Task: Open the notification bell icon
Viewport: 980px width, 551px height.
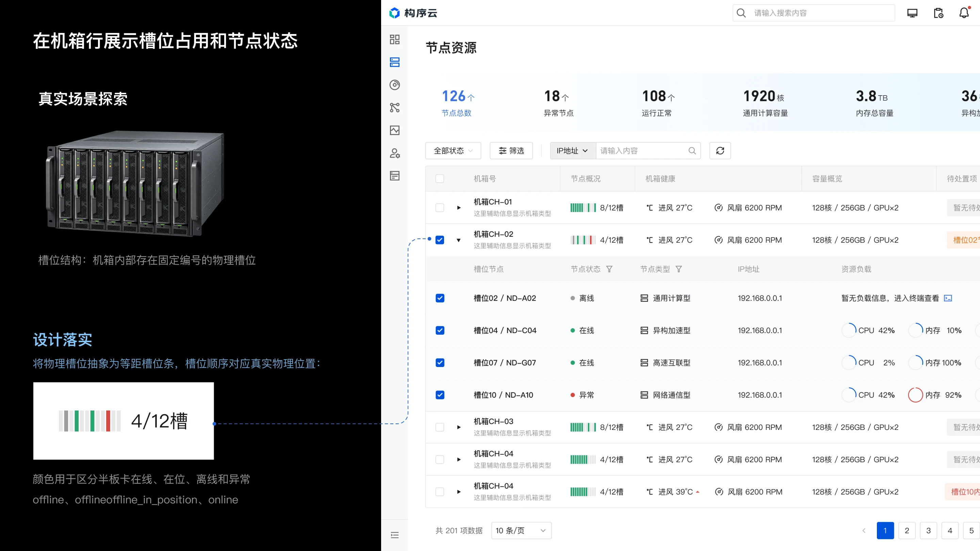Action: [x=964, y=13]
